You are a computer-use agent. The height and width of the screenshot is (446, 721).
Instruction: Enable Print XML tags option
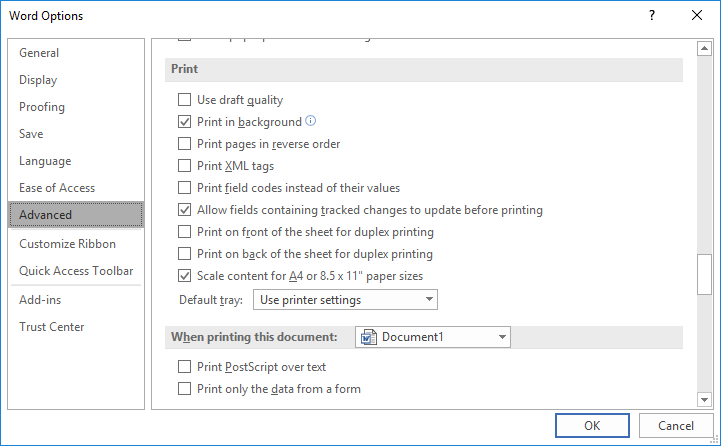pyautogui.click(x=184, y=166)
